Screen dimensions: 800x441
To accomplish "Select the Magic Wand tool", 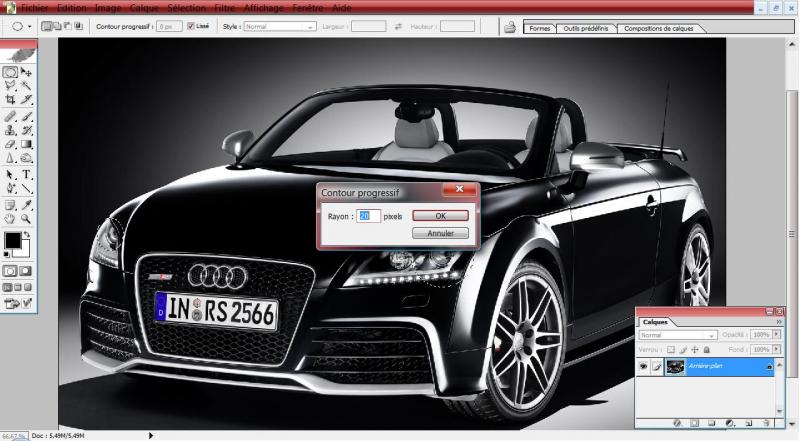I will pyautogui.click(x=26, y=85).
